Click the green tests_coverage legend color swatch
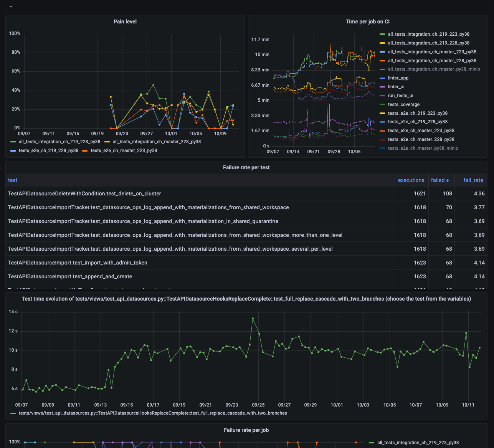 pos(382,104)
